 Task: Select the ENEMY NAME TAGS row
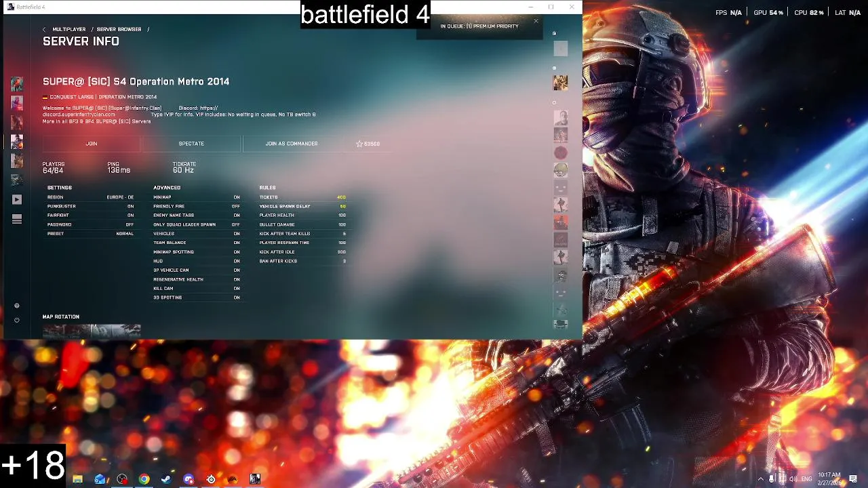(197, 216)
